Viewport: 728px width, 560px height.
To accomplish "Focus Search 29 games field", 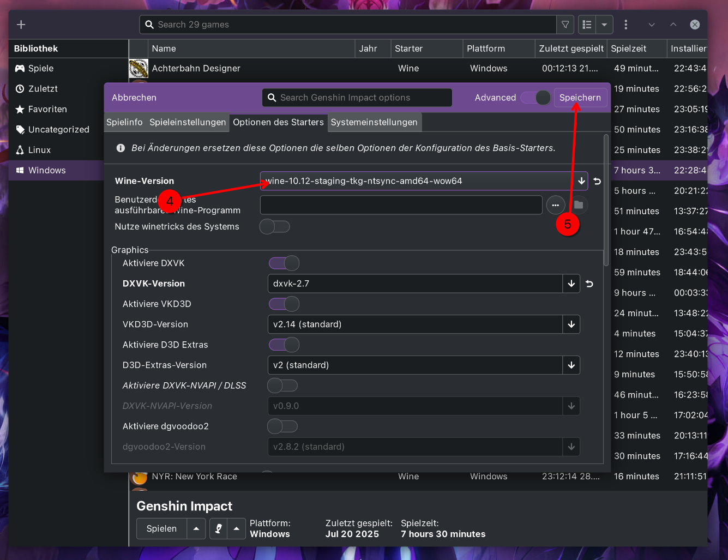I will click(348, 25).
